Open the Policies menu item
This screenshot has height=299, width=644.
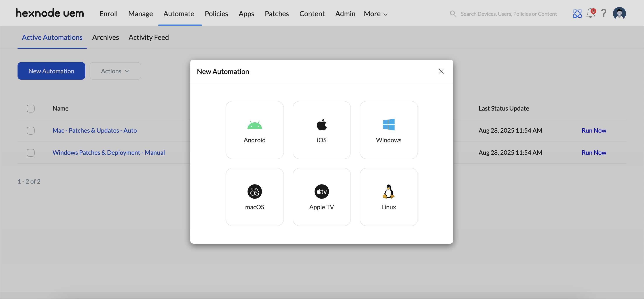[216, 14]
